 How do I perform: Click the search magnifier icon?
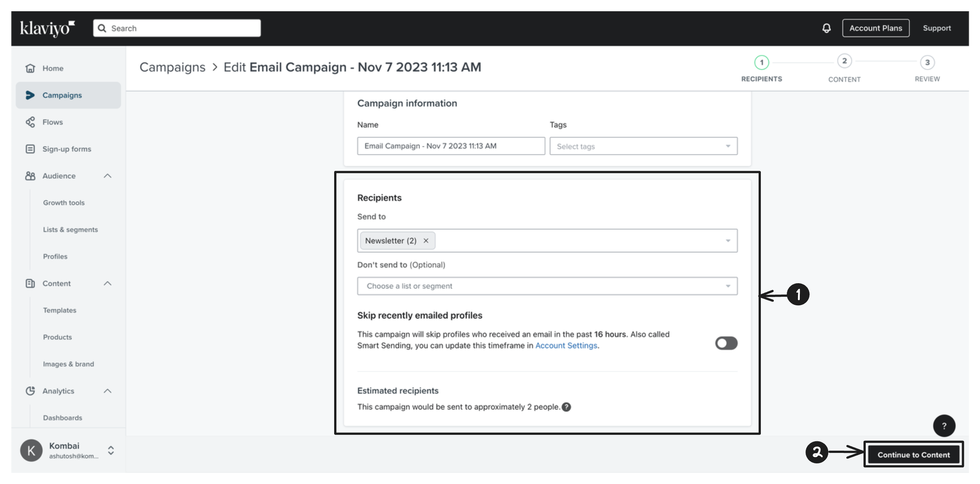tap(102, 28)
